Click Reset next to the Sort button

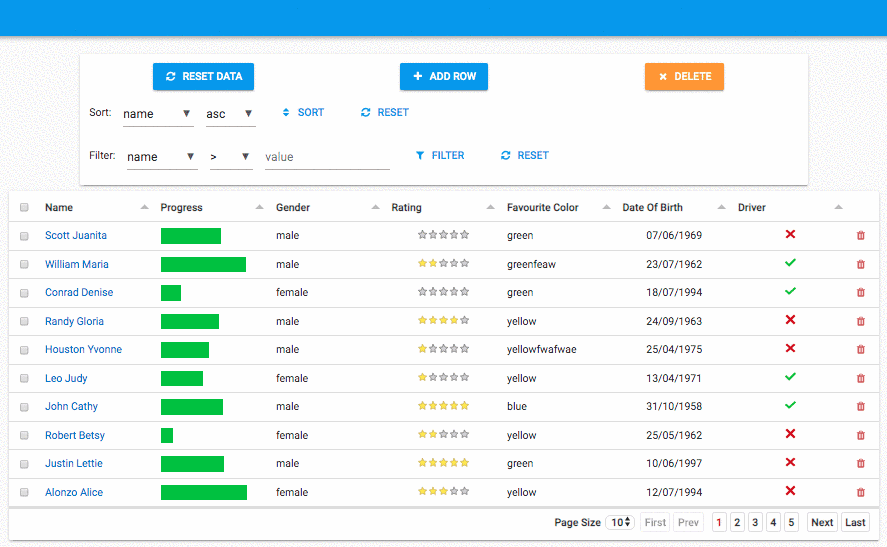[385, 113]
